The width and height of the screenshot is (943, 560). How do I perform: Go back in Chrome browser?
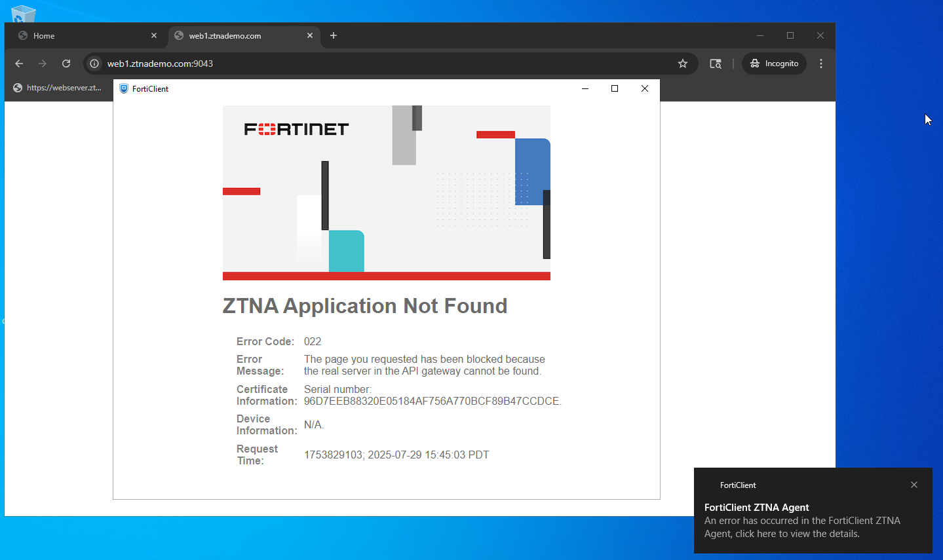click(19, 64)
